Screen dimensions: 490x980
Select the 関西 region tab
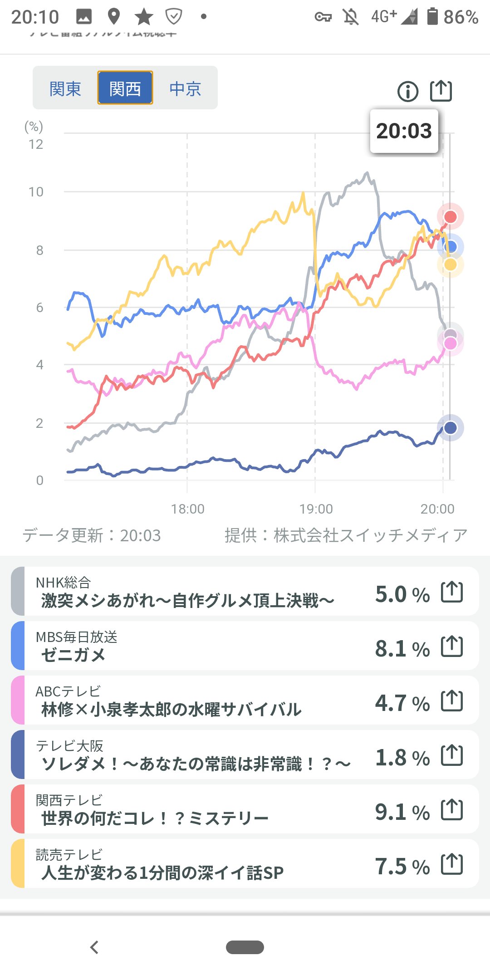[125, 88]
